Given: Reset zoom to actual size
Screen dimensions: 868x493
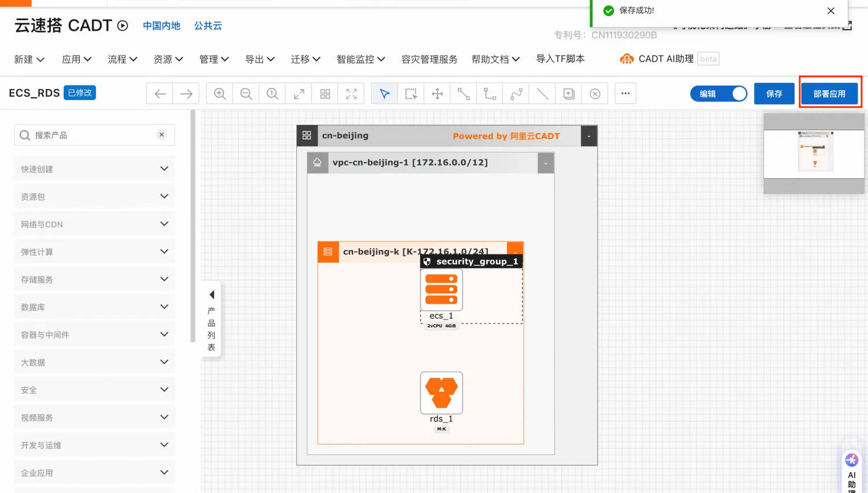Looking at the screenshot, I should coord(273,94).
